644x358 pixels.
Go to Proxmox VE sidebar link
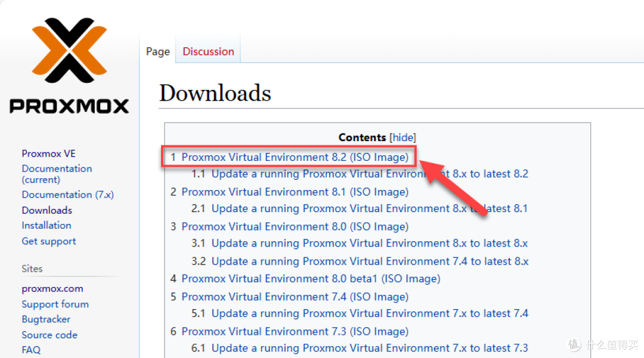(x=48, y=154)
